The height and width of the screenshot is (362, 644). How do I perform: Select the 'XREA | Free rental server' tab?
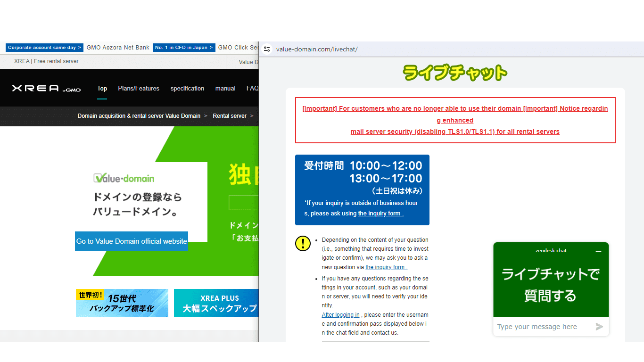46,61
